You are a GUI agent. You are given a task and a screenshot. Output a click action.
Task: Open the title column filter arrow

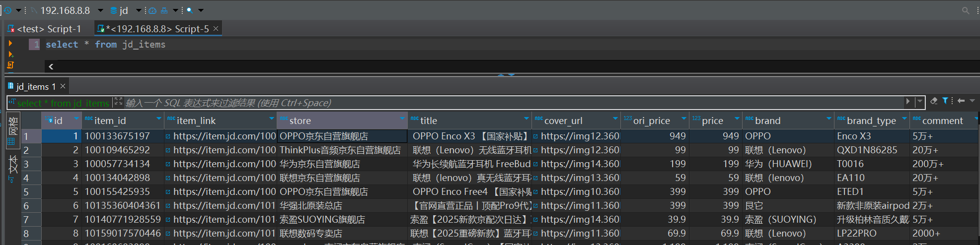(527, 119)
